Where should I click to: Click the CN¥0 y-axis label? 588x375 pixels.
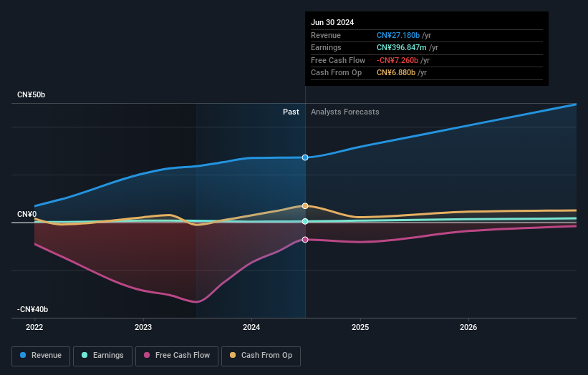pos(27,214)
